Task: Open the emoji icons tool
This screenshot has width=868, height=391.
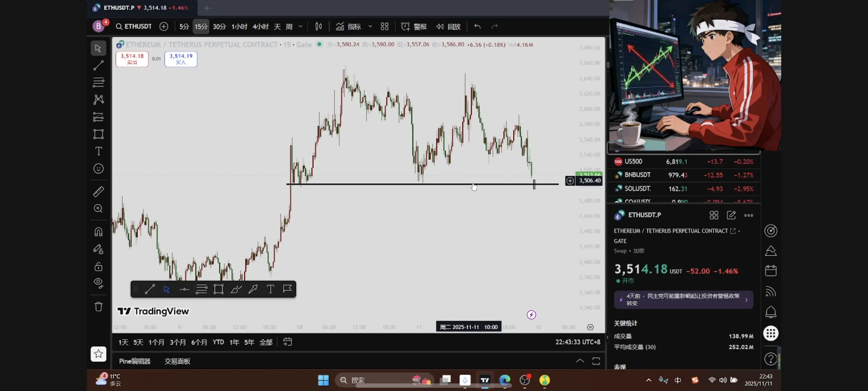Action: click(98, 169)
